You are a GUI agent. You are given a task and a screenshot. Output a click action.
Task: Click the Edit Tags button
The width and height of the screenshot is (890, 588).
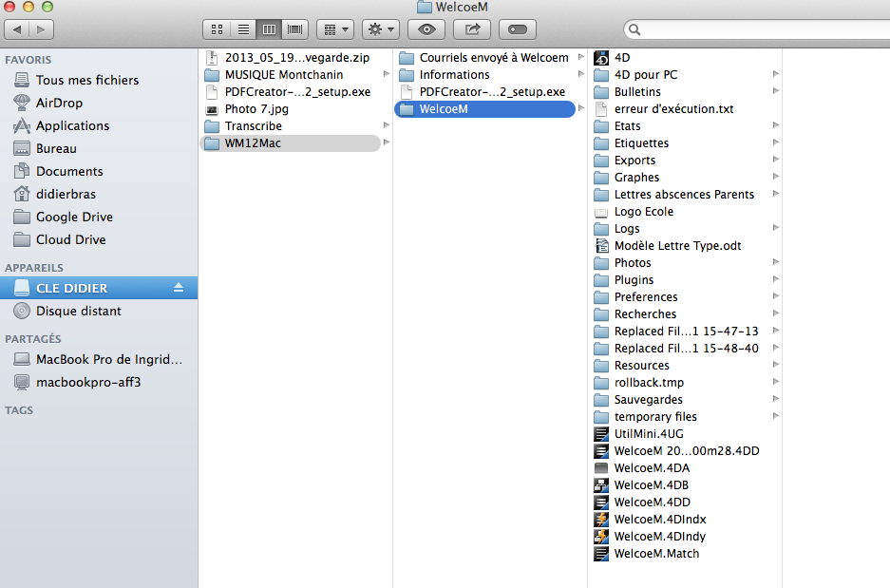coord(517,29)
